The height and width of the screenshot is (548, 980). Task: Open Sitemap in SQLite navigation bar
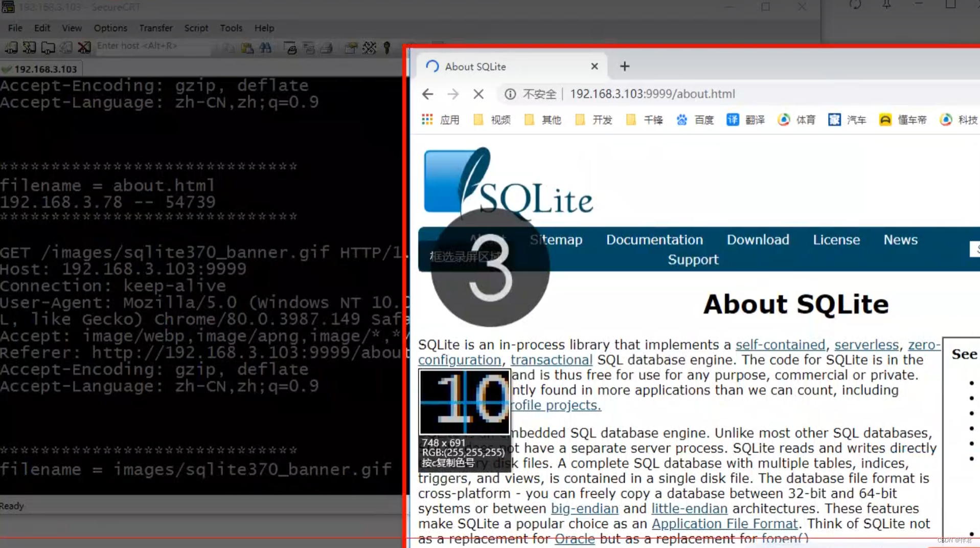[x=556, y=240]
